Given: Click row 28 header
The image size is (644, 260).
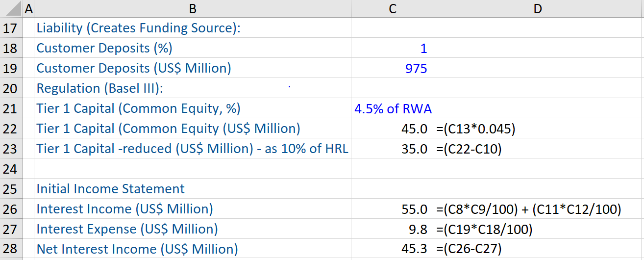Looking at the screenshot, I should tap(10, 249).
